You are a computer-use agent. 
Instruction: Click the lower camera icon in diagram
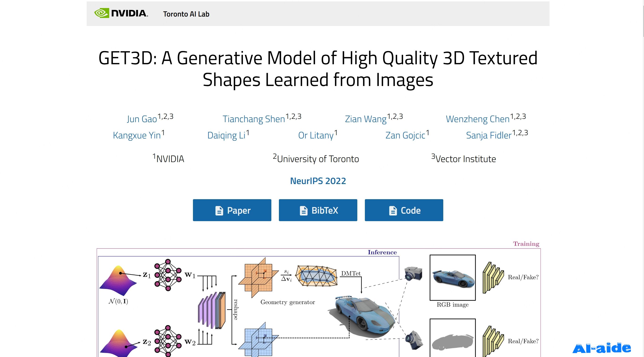pos(414,340)
